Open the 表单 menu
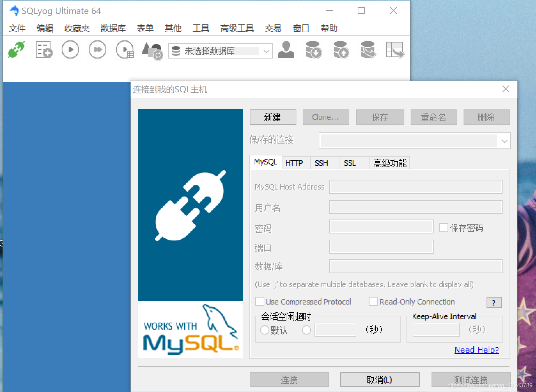Viewport: 536px width, 392px height. 145,28
